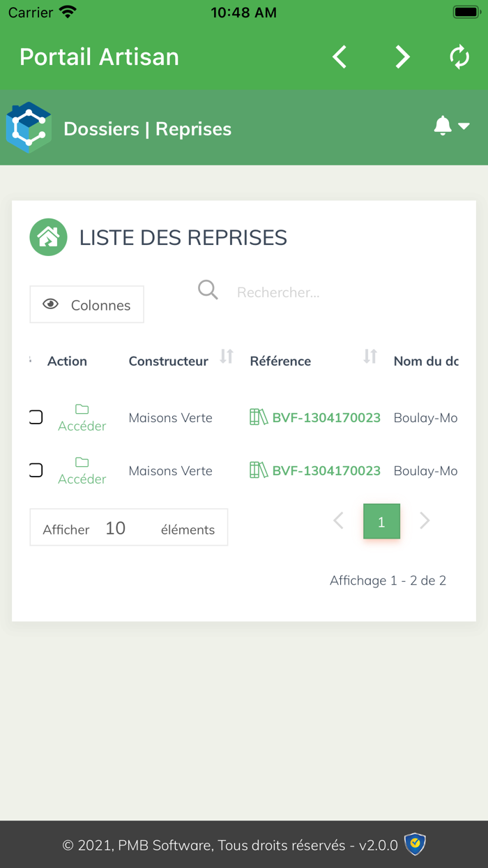Click the eye icon on the Colonnes button

click(50, 304)
